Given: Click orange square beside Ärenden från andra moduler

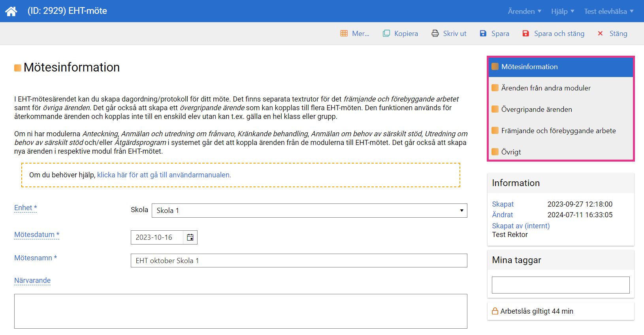Looking at the screenshot, I should [x=495, y=88].
